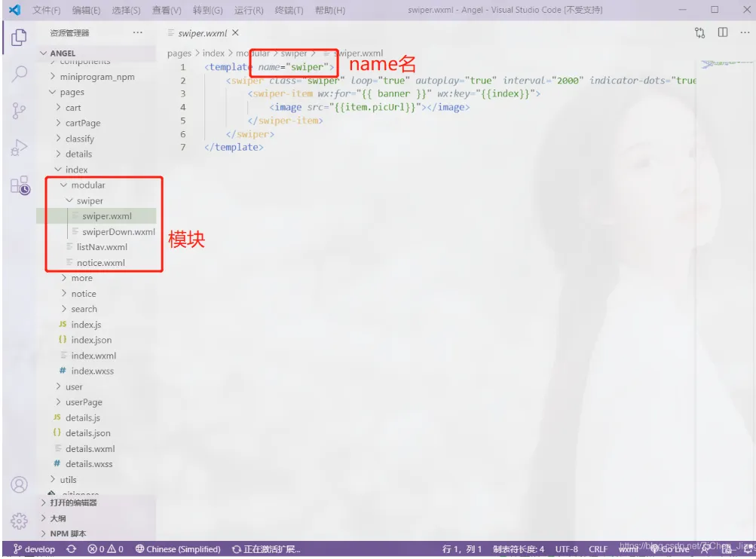Click the pages breadcrumb segment
Screen dimensions: 756x559
(x=179, y=53)
